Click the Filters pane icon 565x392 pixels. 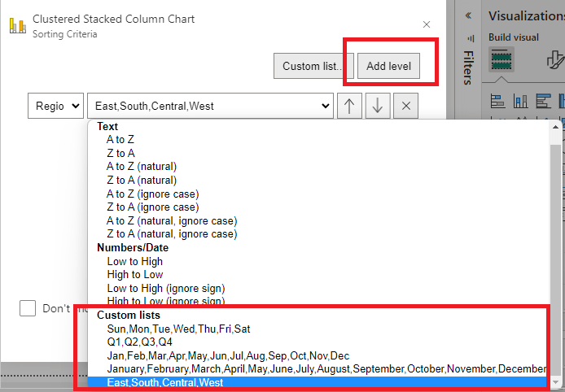471,38
